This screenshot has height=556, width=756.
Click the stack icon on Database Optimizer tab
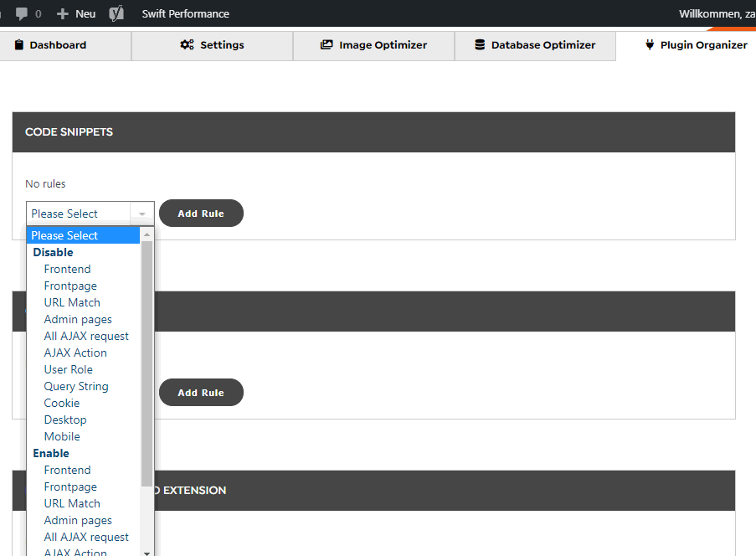coord(481,44)
